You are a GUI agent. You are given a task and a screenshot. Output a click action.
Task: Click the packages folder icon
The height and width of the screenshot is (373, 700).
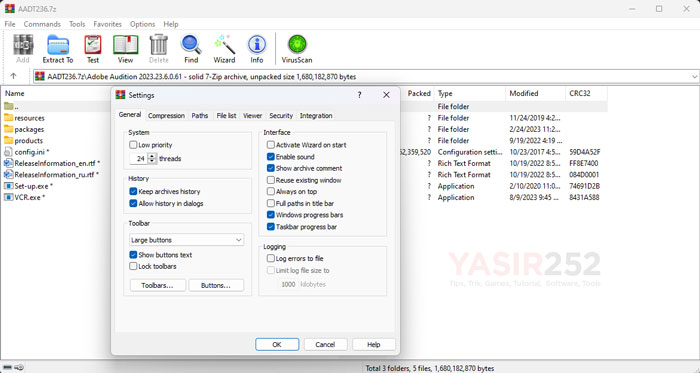pyautogui.click(x=8, y=129)
